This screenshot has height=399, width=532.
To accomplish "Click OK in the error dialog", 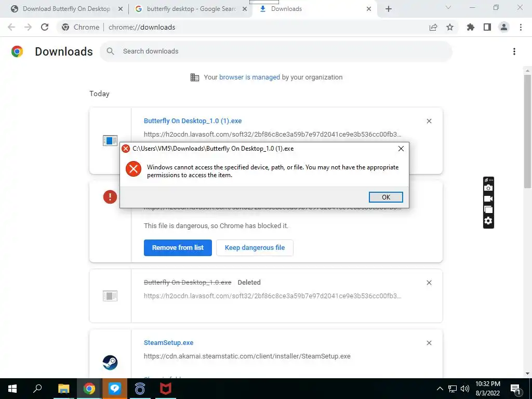I will (386, 197).
